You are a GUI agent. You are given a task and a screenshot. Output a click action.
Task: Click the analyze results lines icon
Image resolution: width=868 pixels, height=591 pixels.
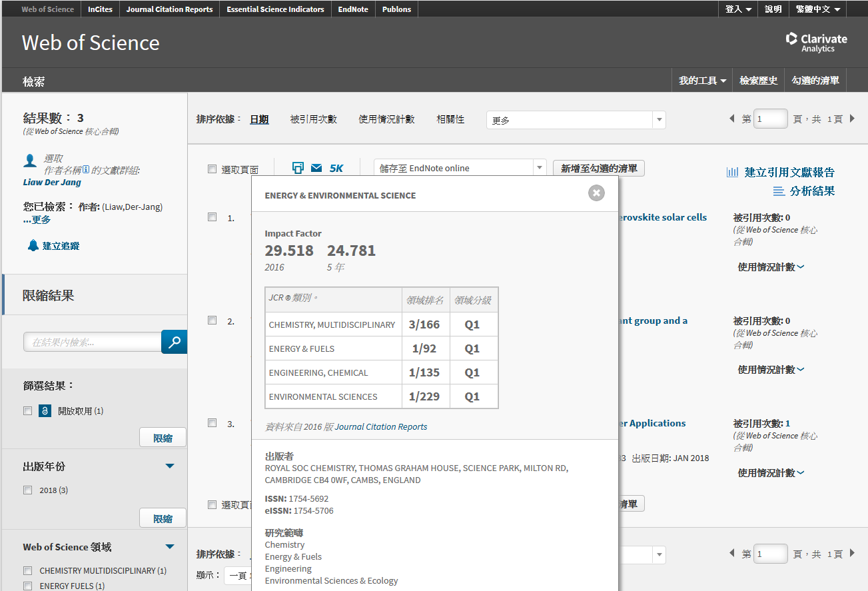[779, 191]
